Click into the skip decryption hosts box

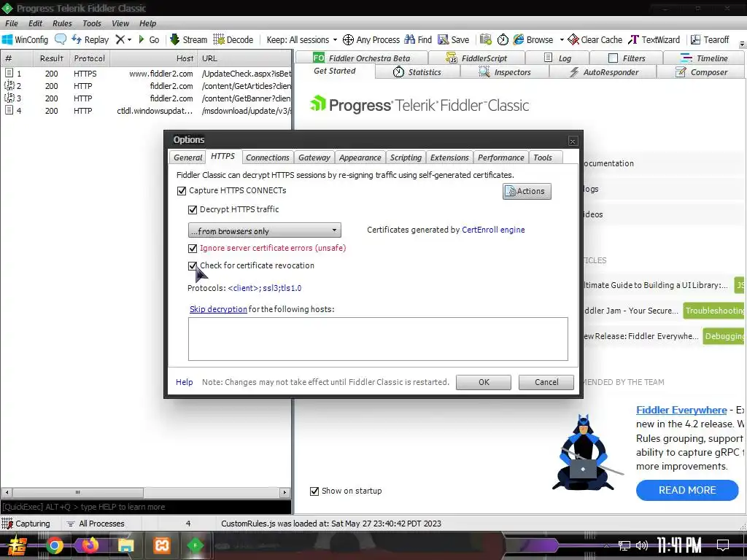pyautogui.click(x=378, y=339)
